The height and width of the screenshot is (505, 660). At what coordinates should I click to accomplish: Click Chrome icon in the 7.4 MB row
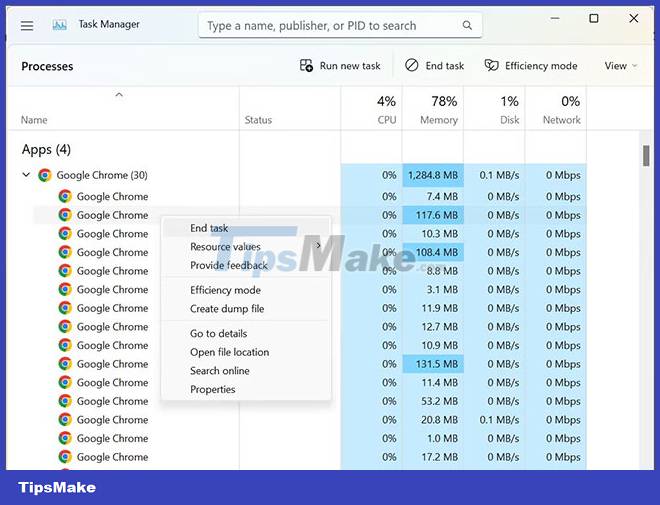point(65,196)
